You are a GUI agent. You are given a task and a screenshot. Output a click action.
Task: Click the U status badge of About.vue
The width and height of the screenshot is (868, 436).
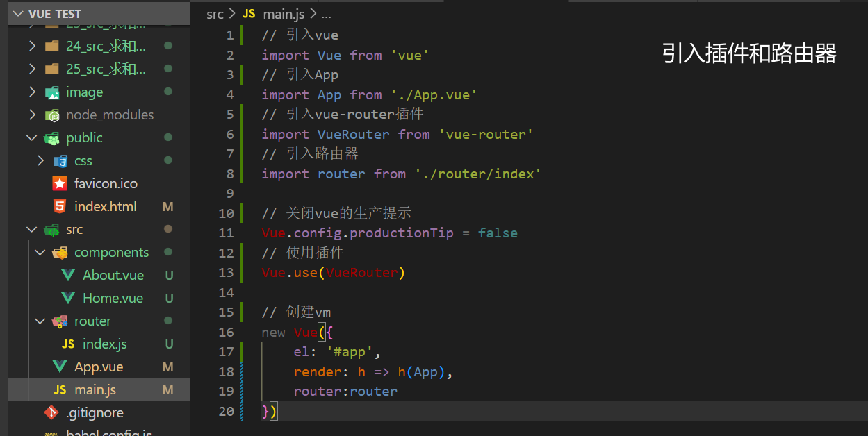pyautogui.click(x=169, y=275)
